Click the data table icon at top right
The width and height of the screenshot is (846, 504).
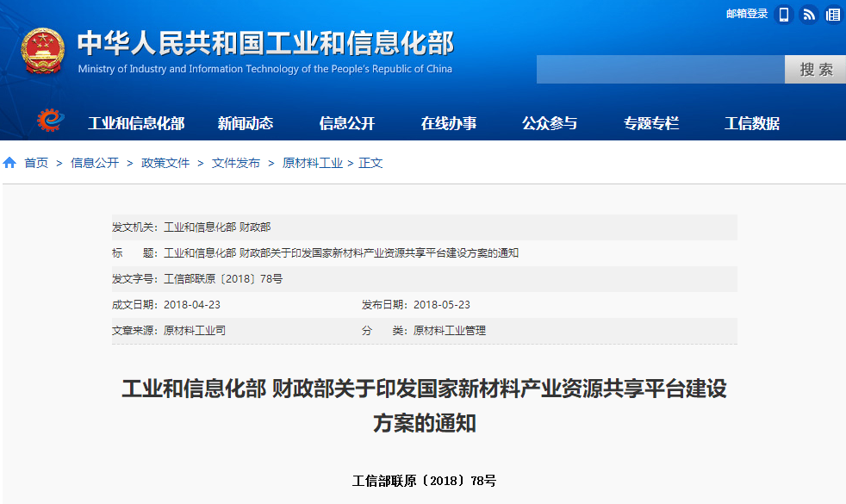[832, 15]
